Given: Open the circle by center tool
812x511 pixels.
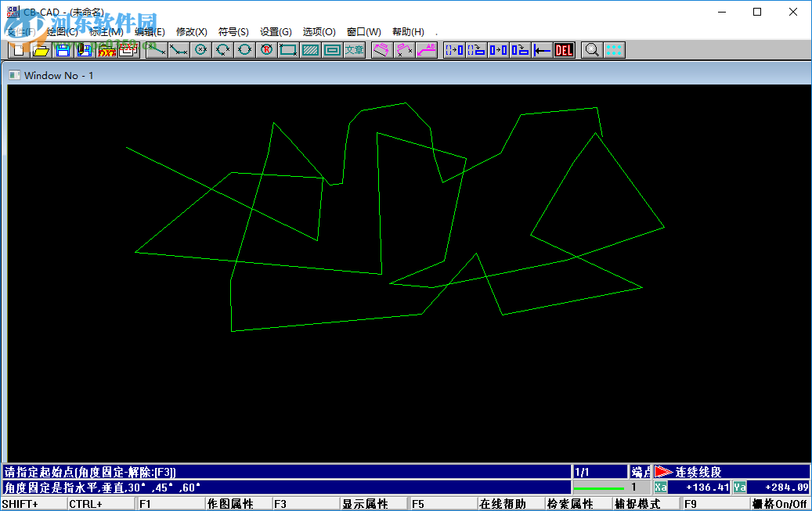Looking at the screenshot, I should (x=202, y=49).
